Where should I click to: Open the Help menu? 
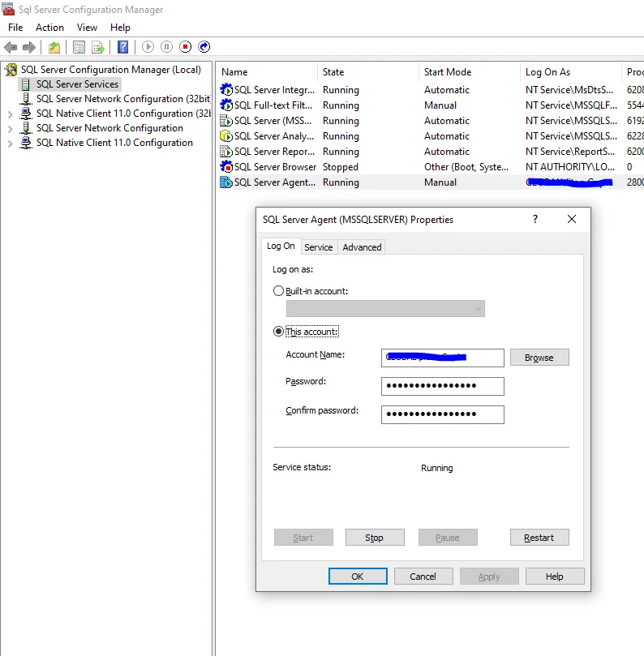(x=120, y=28)
